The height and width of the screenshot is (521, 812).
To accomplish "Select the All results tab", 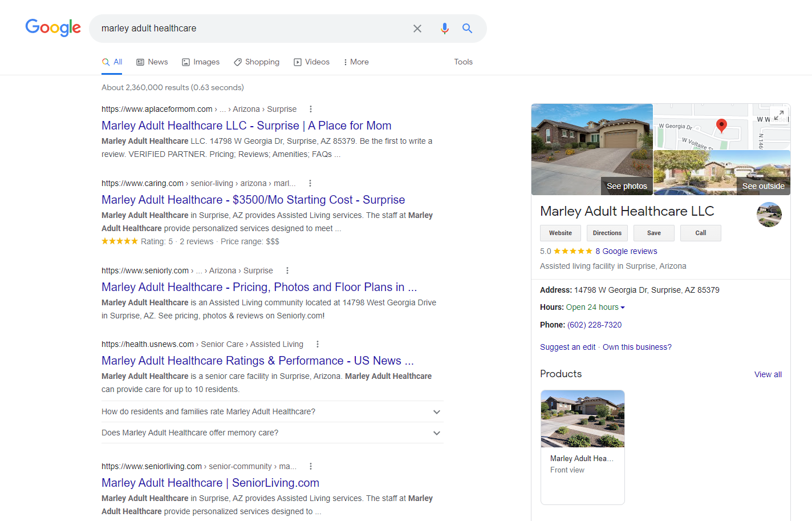I will [112, 62].
